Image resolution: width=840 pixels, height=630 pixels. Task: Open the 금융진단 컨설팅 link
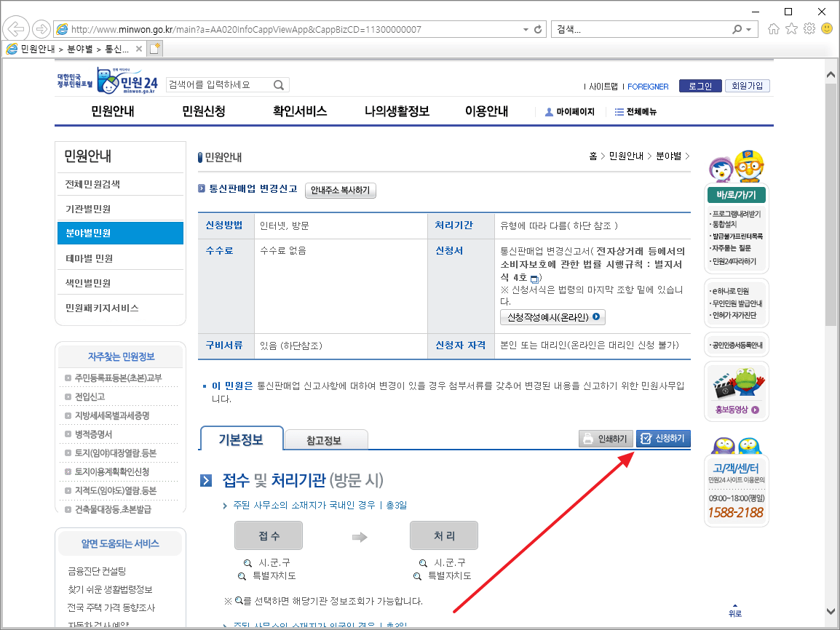(x=97, y=571)
